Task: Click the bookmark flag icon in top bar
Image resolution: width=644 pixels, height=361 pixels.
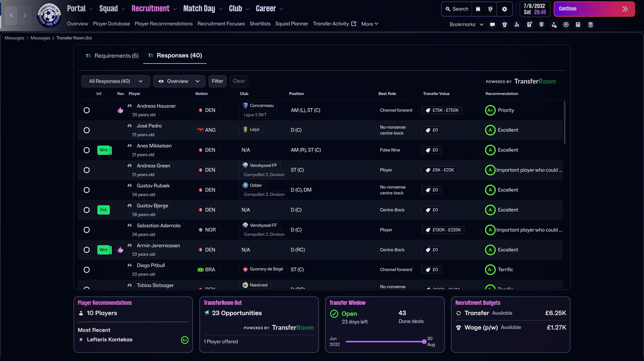Action: click(x=478, y=9)
